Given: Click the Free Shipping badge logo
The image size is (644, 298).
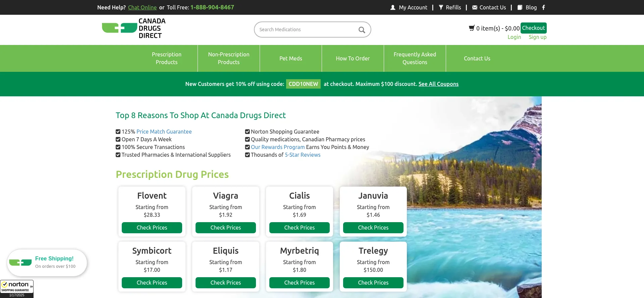Looking at the screenshot, I should [20, 262].
